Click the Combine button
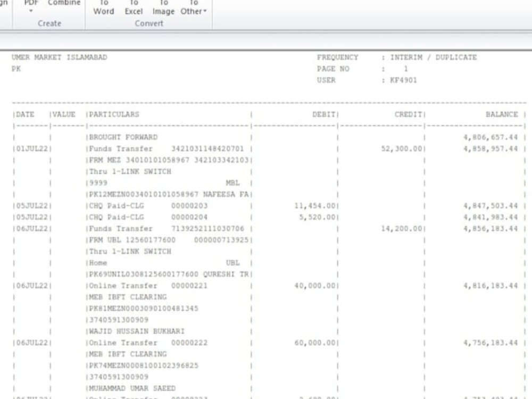Image resolution: width=532 pixels, height=399 pixels. [x=64, y=3]
